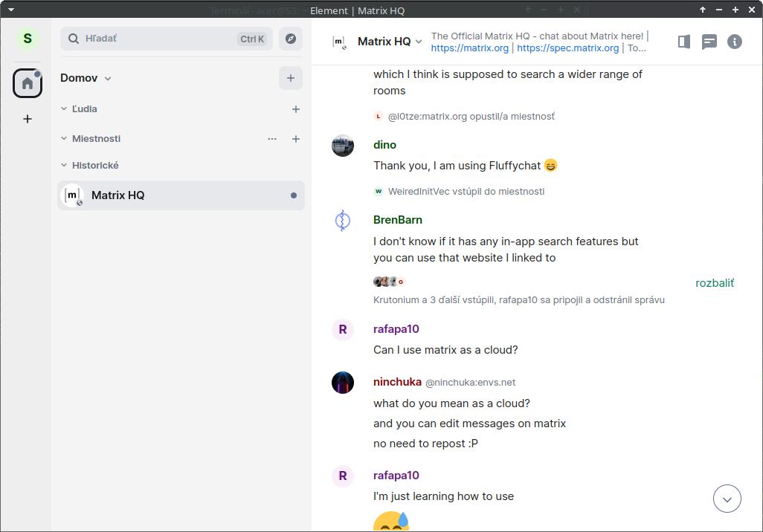
Task: Click username BrenBarn
Action: (x=398, y=220)
